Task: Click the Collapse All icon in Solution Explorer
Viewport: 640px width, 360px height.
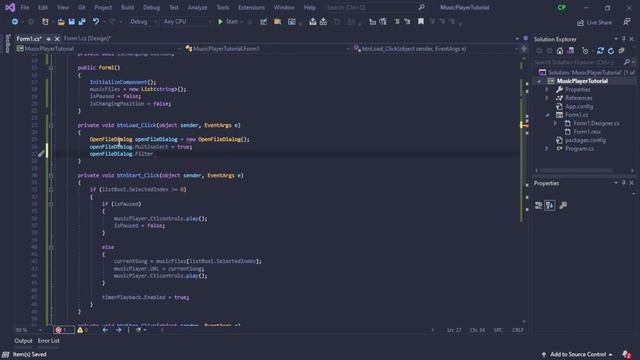Action: tap(621, 51)
